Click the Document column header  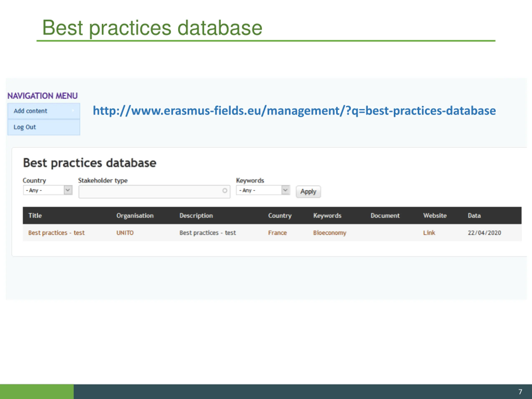click(385, 216)
